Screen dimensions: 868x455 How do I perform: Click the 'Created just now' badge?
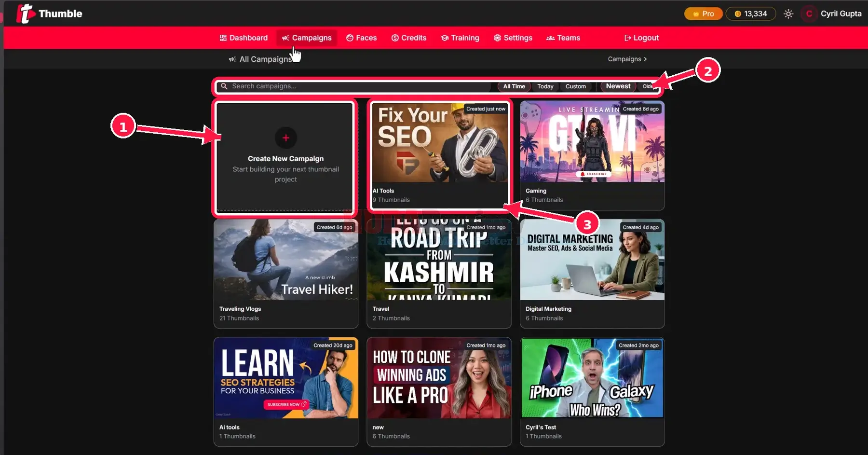click(x=486, y=109)
